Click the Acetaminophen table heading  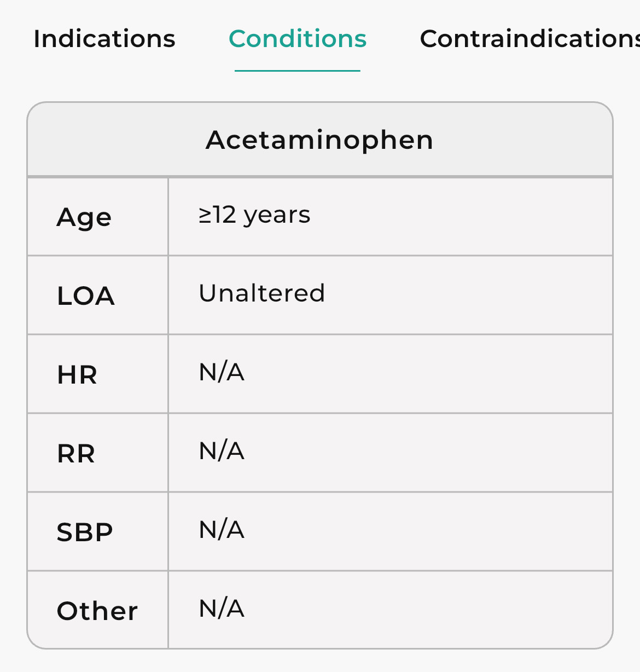pyautogui.click(x=319, y=140)
